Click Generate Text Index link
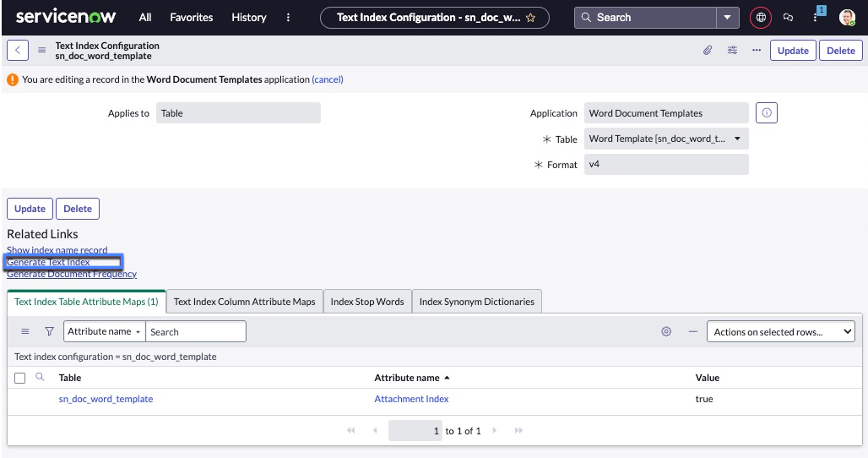Viewport: 868px width, 458px height. [48, 262]
